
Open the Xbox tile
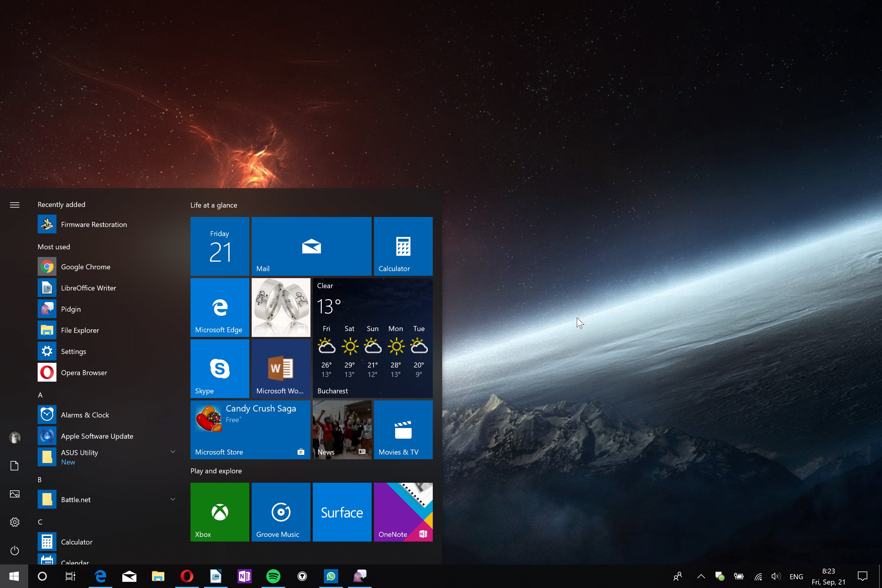click(220, 512)
